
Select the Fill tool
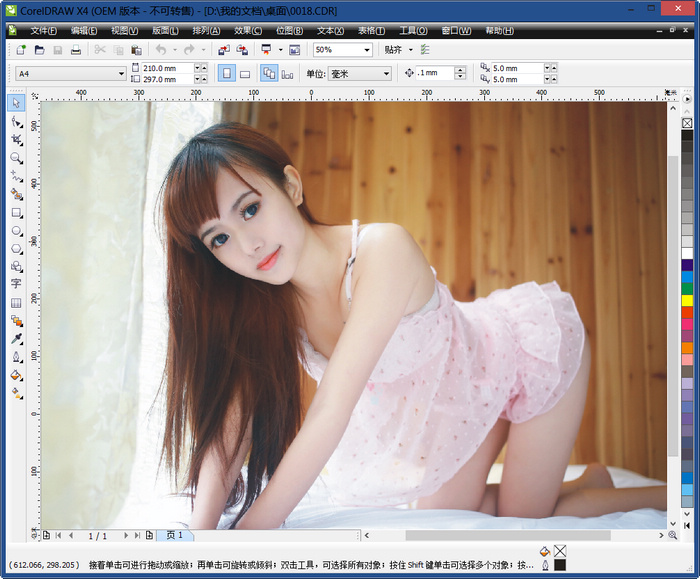coord(17,375)
